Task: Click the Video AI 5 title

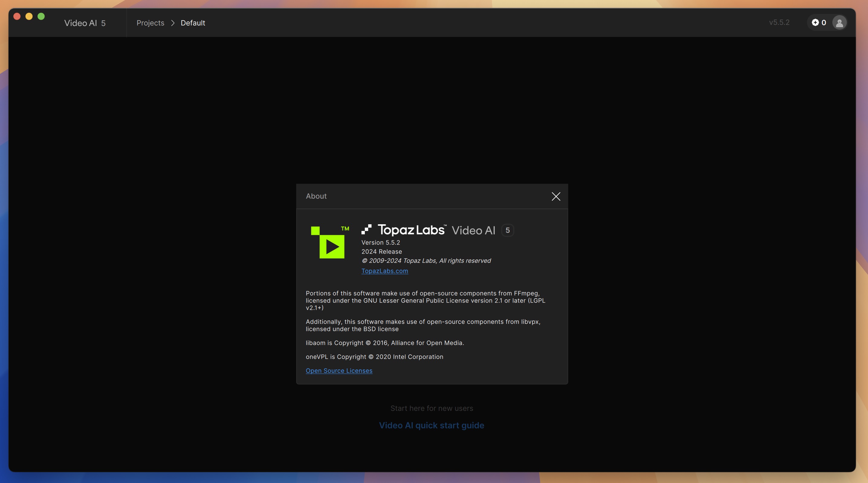Action: 85,23
